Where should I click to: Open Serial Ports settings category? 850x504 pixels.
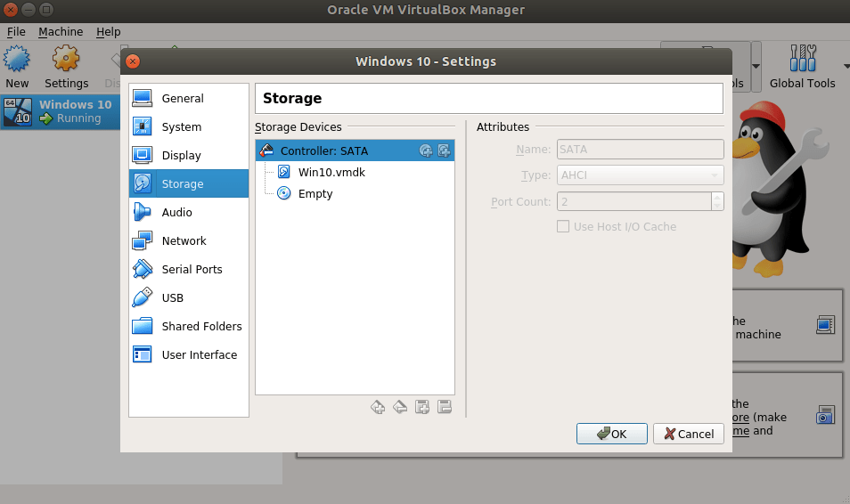tap(189, 269)
